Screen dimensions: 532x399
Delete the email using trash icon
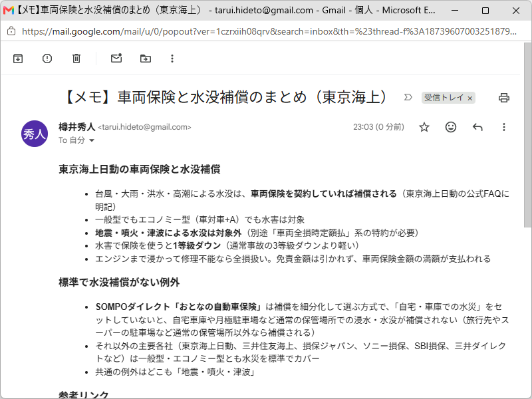tap(76, 59)
